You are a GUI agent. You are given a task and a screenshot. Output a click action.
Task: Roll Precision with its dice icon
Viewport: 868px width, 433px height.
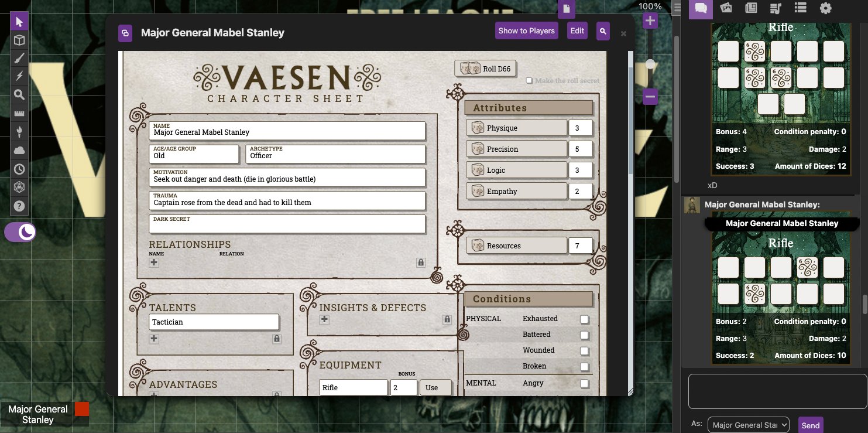[x=478, y=149]
